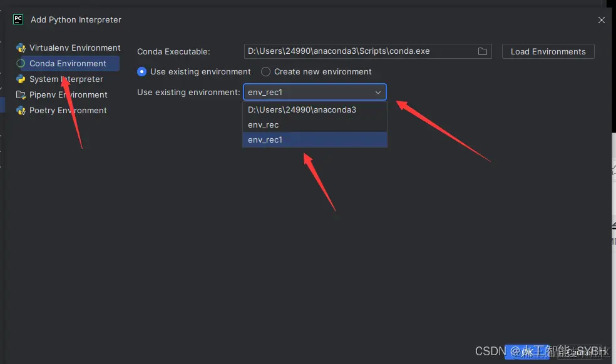
Task: Click the Conda Executable label
Action: [x=173, y=51]
